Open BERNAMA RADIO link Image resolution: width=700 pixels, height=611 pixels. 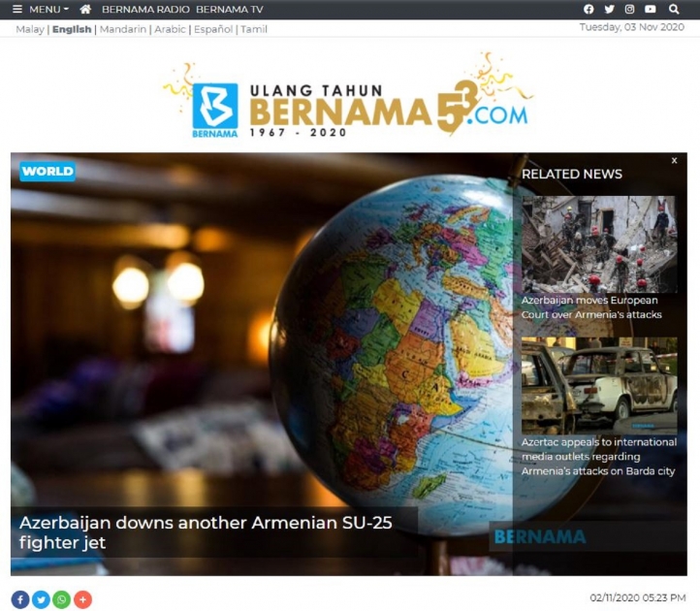[145, 10]
